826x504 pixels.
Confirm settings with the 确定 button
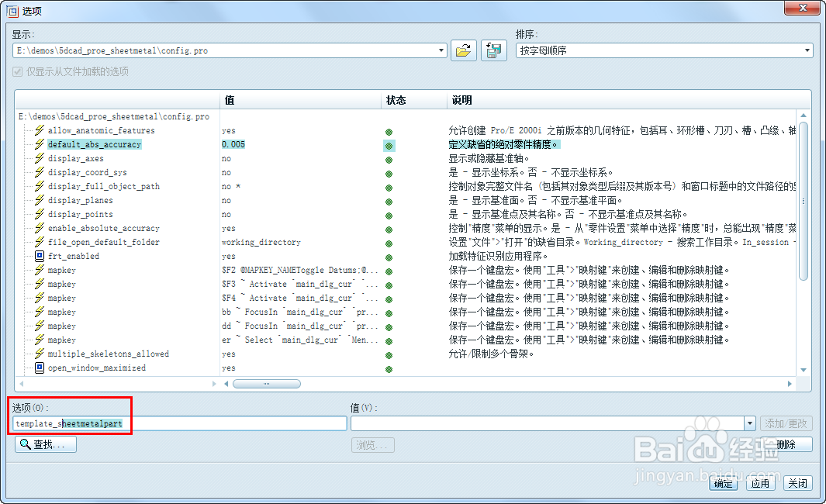click(722, 483)
